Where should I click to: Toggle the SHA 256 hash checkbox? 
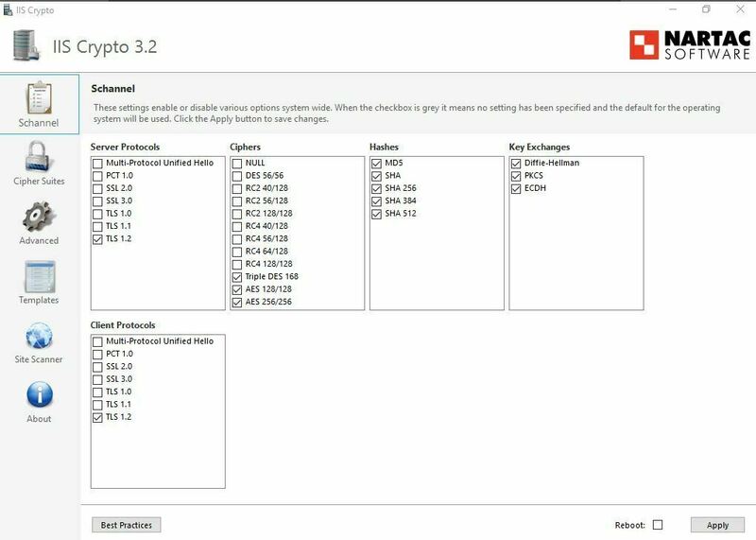[376, 188]
